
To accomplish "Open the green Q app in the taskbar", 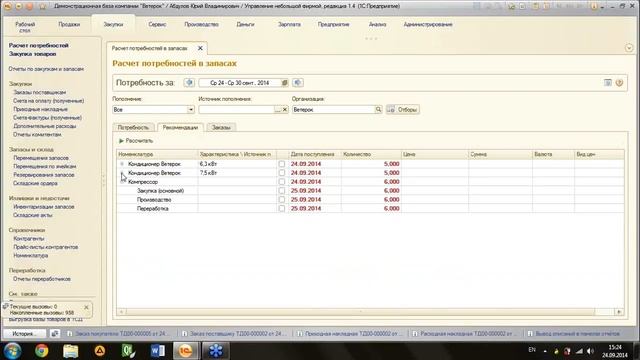I will pos(129,351).
